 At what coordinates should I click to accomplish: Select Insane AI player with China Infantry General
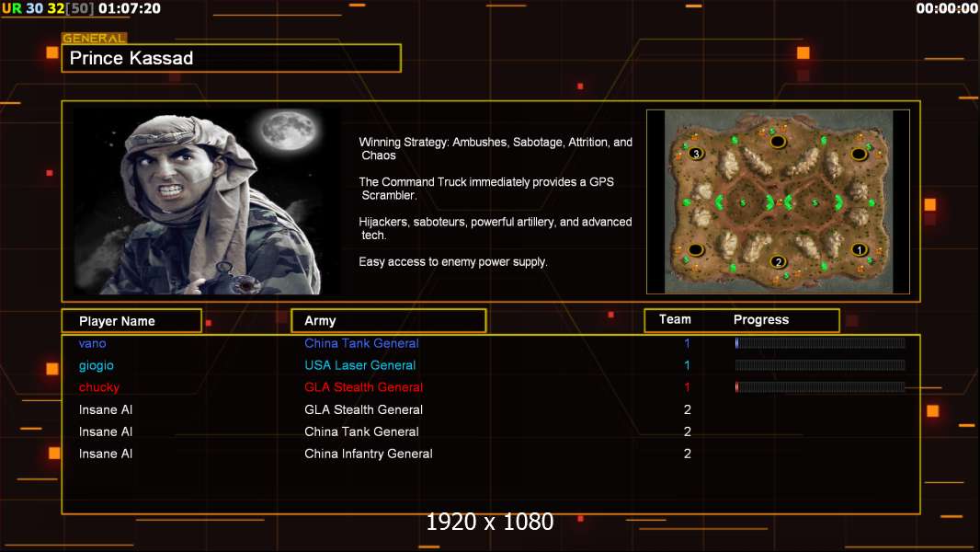point(106,454)
